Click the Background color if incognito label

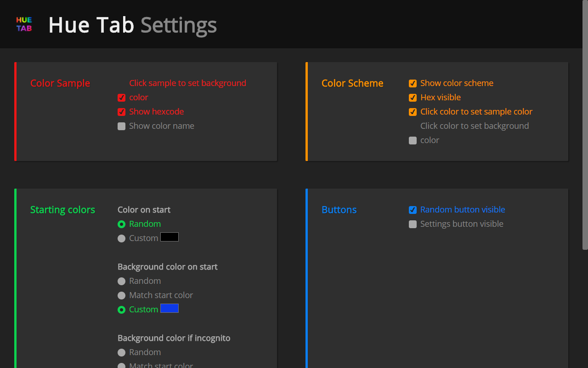(174, 338)
